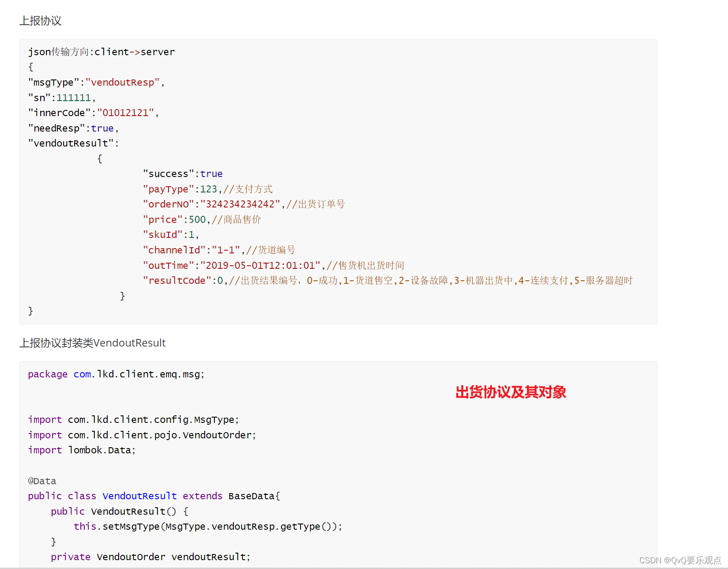The width and height of the screenshot is (728, 569).
Task: Click the "innerCode":"01012121" line
Action: point(94,113)
